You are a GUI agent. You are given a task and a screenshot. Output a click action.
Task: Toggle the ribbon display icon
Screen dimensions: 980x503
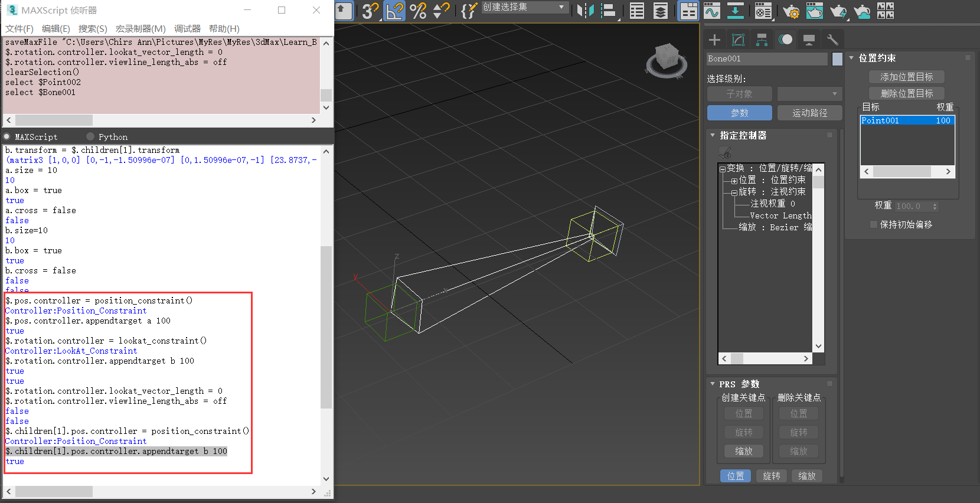click(x=688, y=11)
